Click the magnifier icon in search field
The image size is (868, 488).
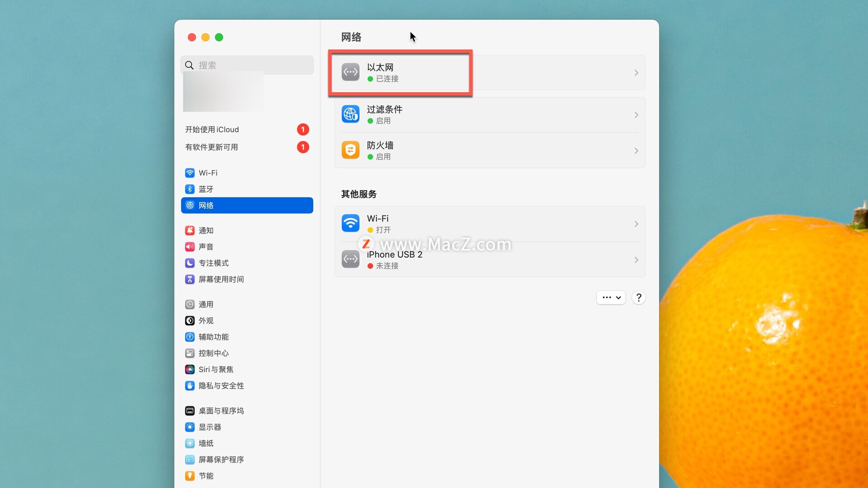[189, 66]
